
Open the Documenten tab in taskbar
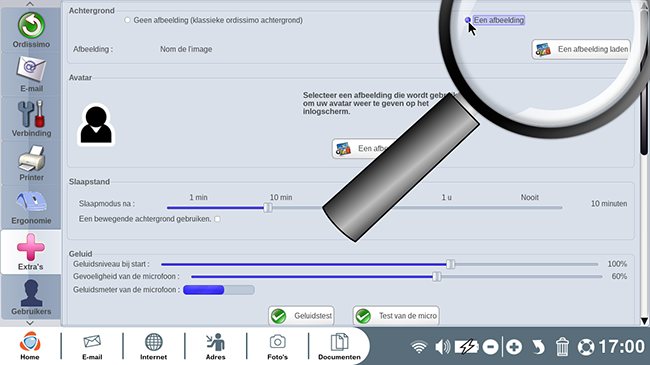tap(339, 346)
